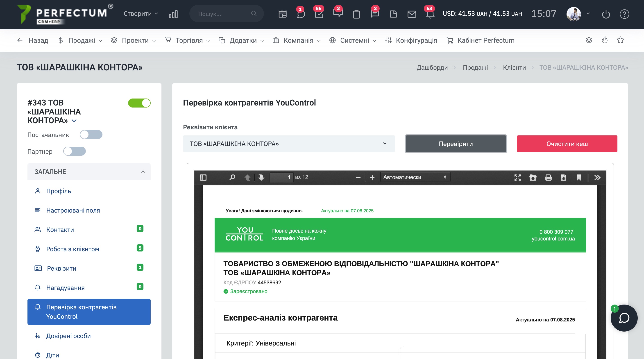The width and height of the screenshot is (644, 359).
Task: Collapse the ЗАГАЛЬНЕ section
Action: pyautogui.click(x=89, y=172)
